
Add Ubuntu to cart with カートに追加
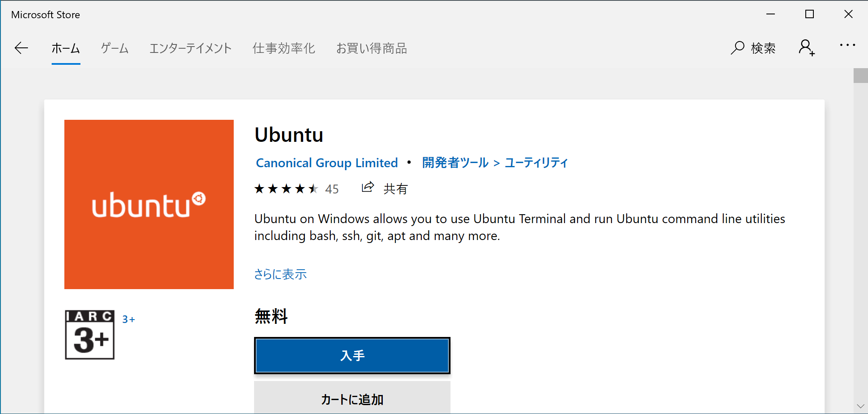coord(352,398)
